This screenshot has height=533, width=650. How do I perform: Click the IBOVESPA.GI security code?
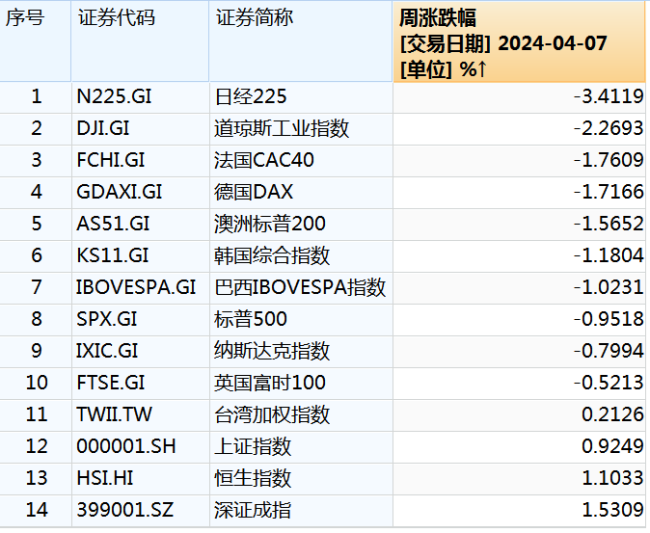pyautogui.click(x=136, y=288)
